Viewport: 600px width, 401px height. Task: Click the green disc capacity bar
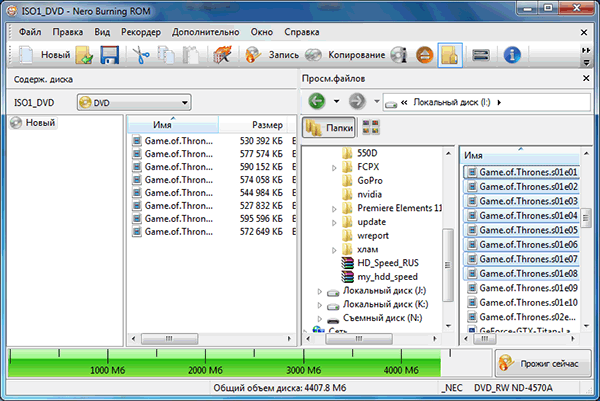tap(224, 363)
